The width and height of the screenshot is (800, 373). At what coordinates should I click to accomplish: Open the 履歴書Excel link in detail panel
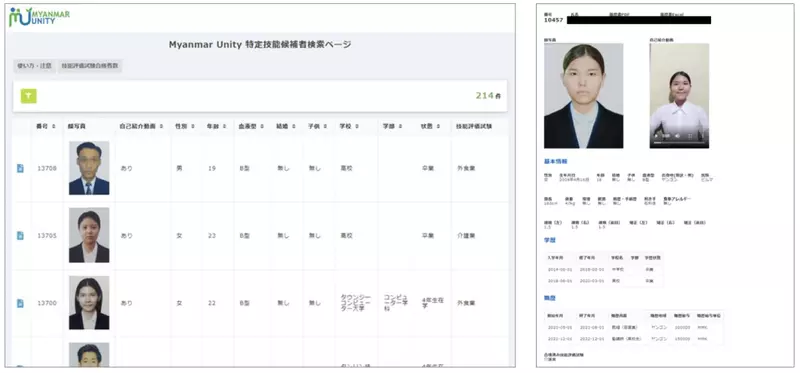[672, 14]
